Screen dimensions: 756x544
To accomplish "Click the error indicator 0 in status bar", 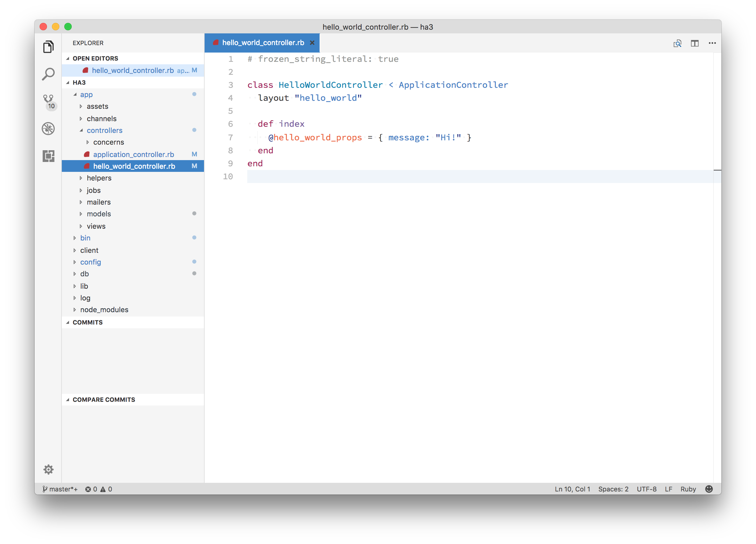I will pyautogui.click(x=95, y=489).
